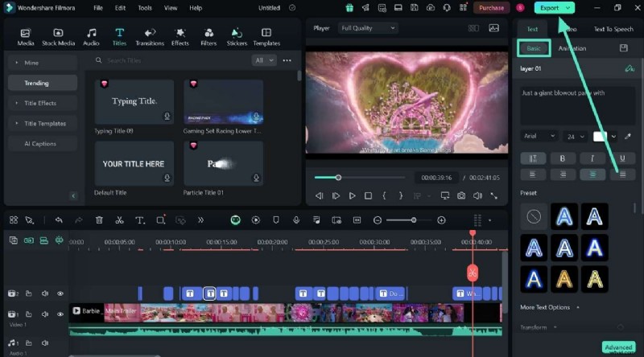Open the Tools menu
This screenshot has width=644, height=357.
[144, 7]
